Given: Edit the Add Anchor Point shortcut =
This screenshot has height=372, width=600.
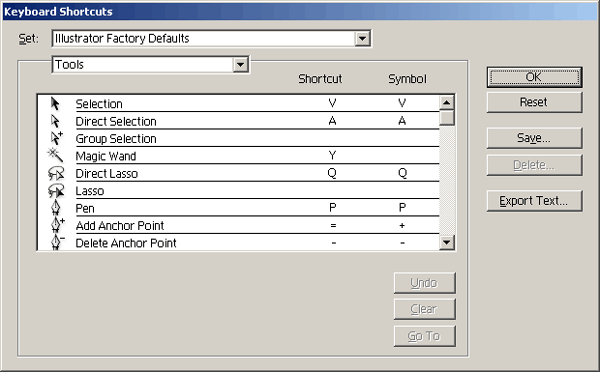Looking at the screenshot, I should point(333,225).
